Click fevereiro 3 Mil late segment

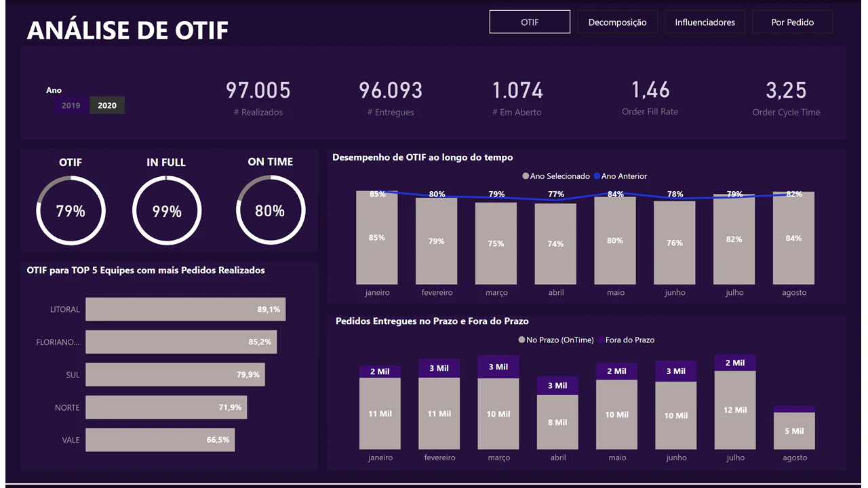[439, 368]
